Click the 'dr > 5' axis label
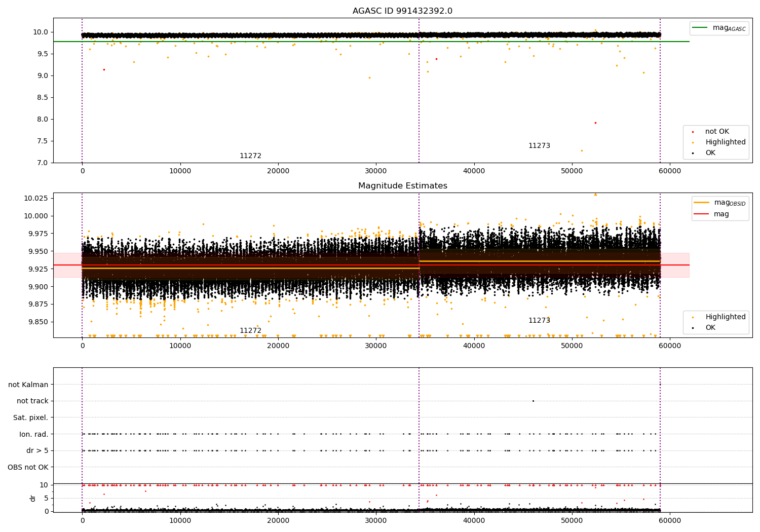 click(x=37, y=450)
